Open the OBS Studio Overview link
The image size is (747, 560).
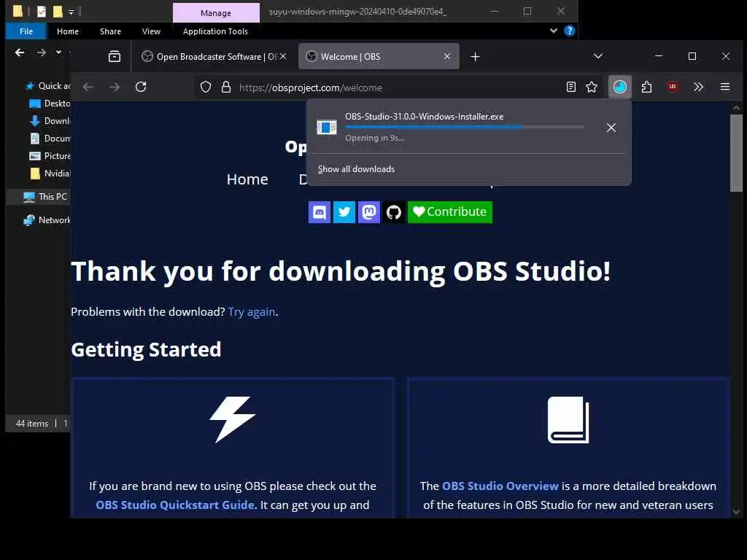click(x=500, y=486)
